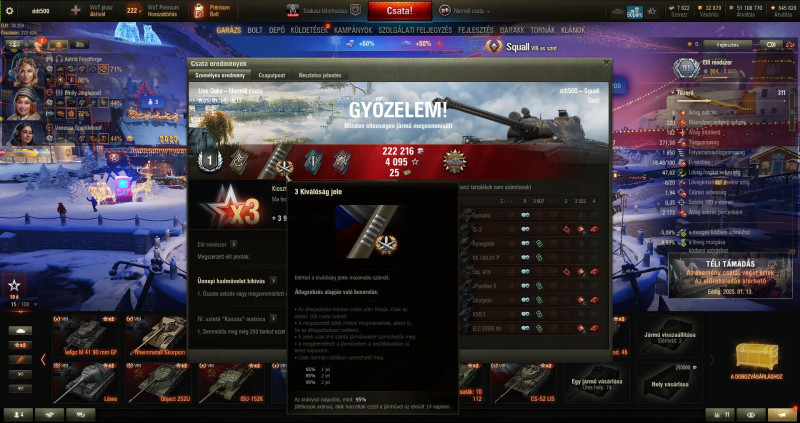
Task: Open the settings gear menu
Action: [x=9, y=11]
